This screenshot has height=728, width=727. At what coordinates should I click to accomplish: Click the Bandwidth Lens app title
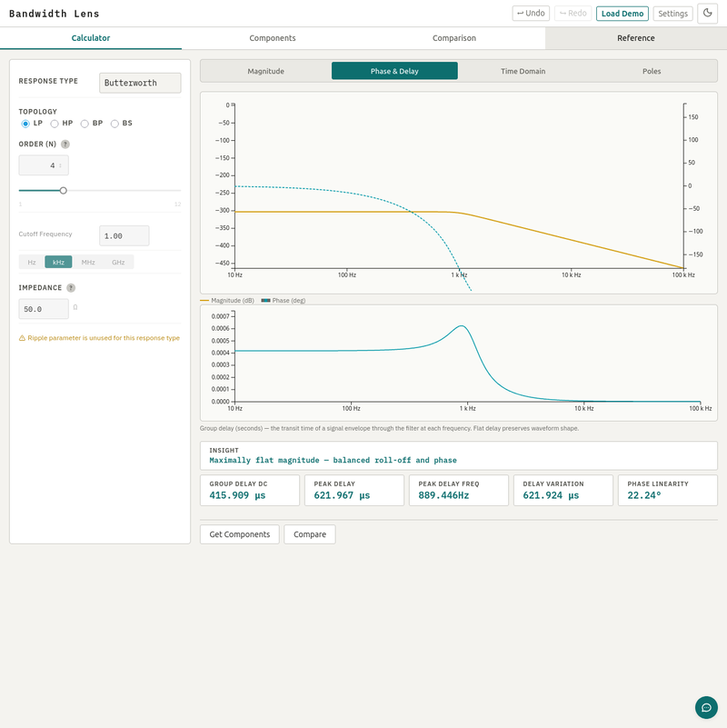click(x=55, y=14)
